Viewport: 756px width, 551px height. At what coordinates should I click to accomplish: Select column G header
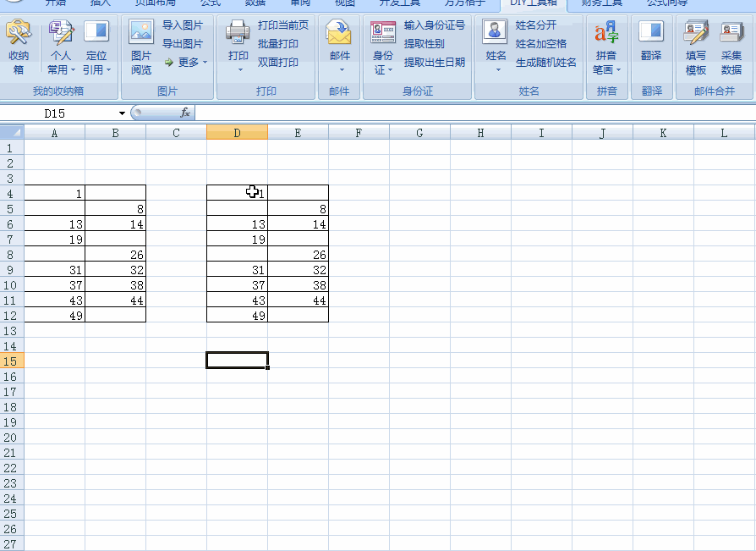pos(419,133)
